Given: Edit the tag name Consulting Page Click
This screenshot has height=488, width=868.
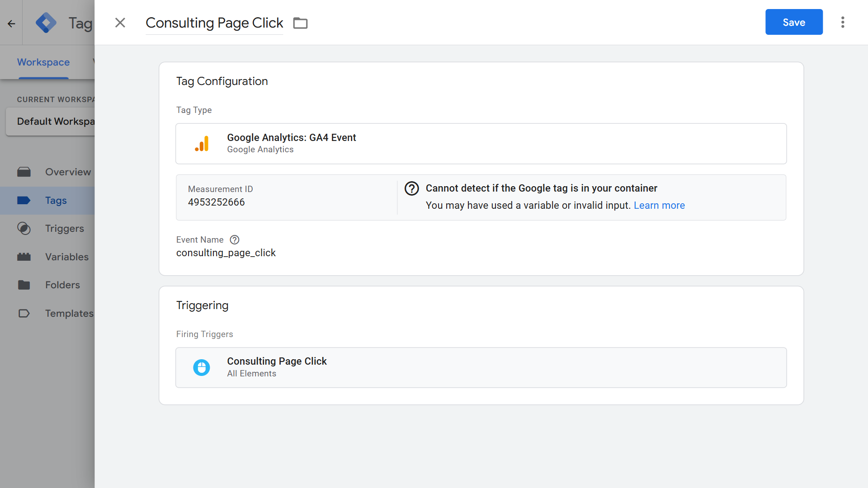Looking at the screenshot, I should (x=214, y=23).
